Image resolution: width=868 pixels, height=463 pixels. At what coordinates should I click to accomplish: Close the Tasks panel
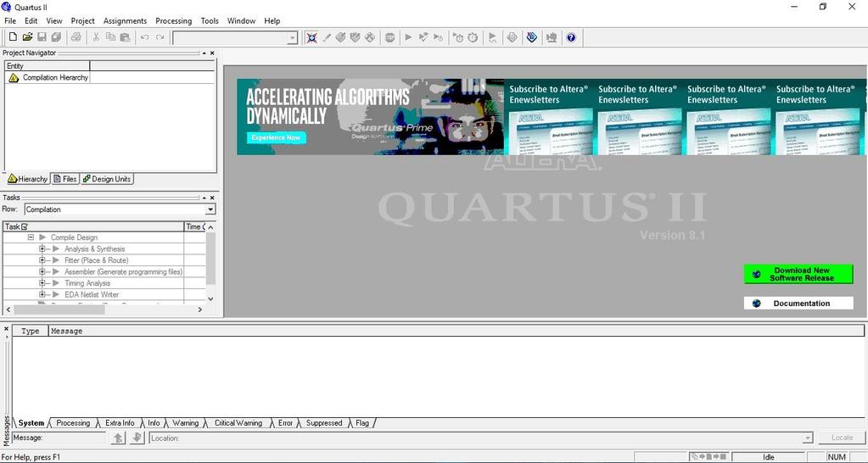[x=212, y=198]
